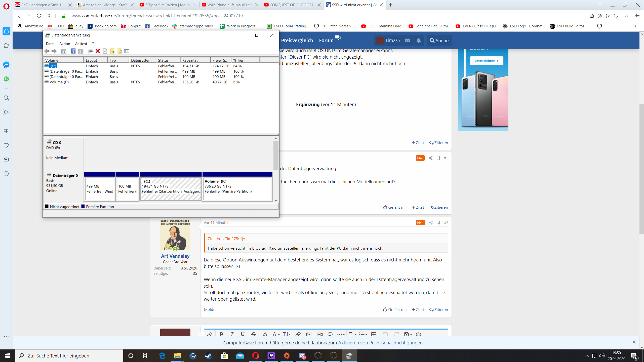The width and height of the screenshot is (644, 362).
Task: Click Aktivieren von Push-Benachrichtigungen link
Action: (380, 343)
